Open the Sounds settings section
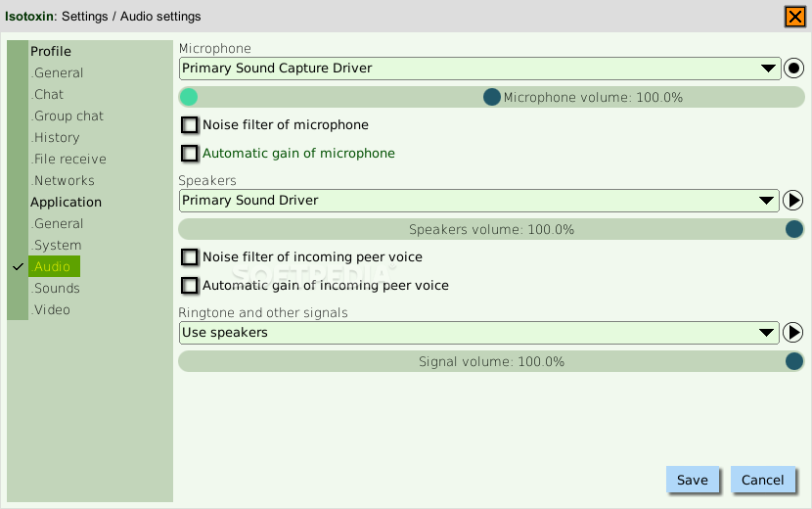 pyautogui.click(x=56, y=288)
